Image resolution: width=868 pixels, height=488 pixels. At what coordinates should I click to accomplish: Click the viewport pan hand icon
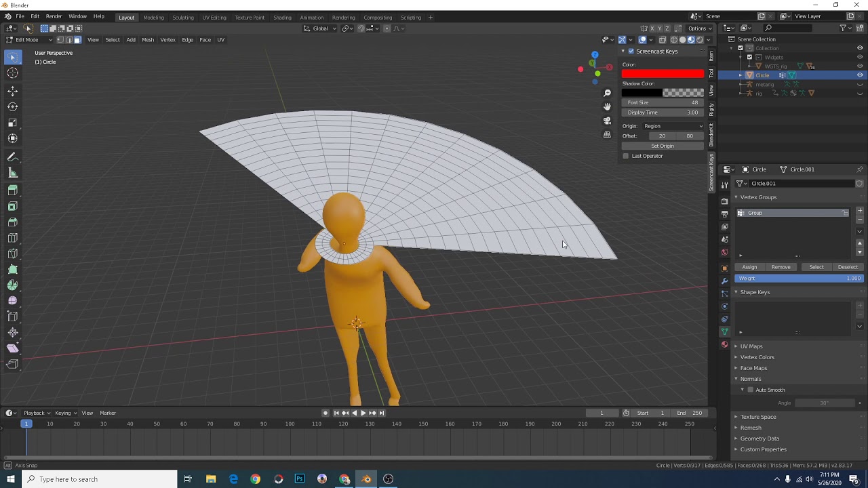[607, 106]
